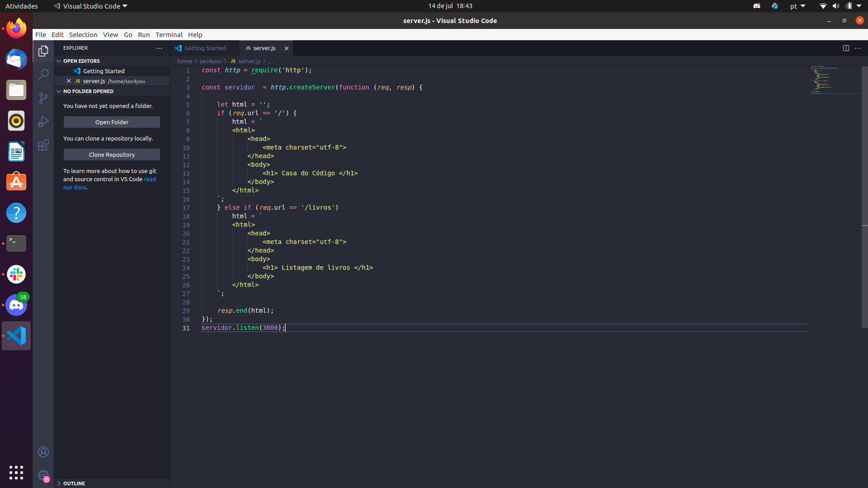Click the Settings gear icon in sidebar
Viewport: 868px width, 488px height.
click(43, 474)
